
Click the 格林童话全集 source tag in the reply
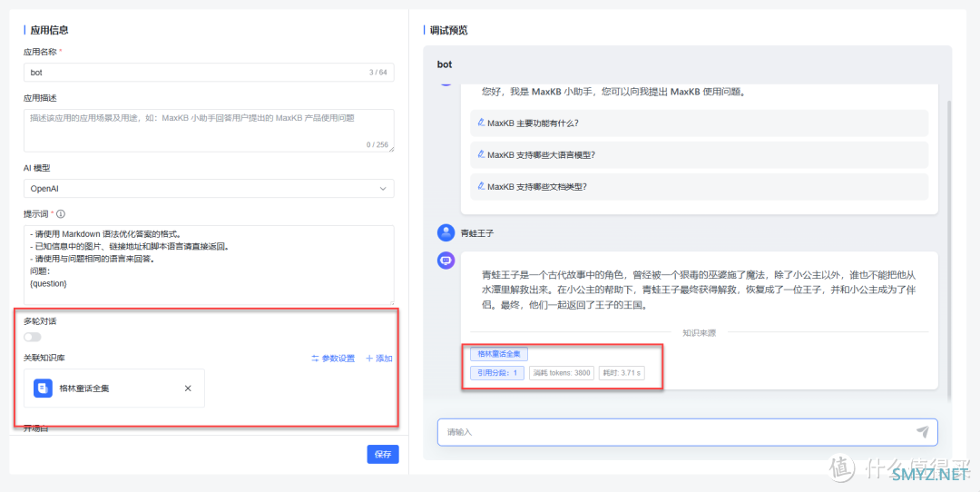coord(499,354)
